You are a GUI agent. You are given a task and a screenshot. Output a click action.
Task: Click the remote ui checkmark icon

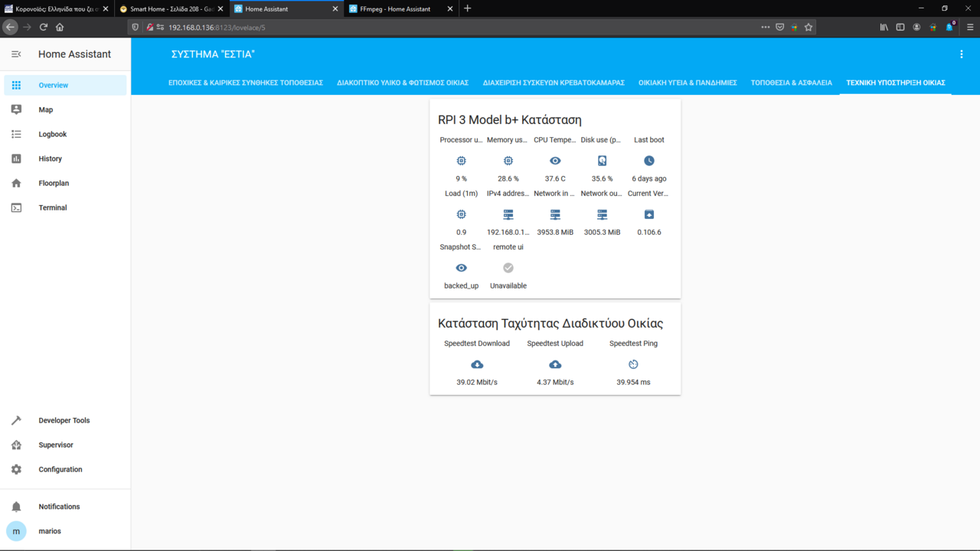pos(508,268)
